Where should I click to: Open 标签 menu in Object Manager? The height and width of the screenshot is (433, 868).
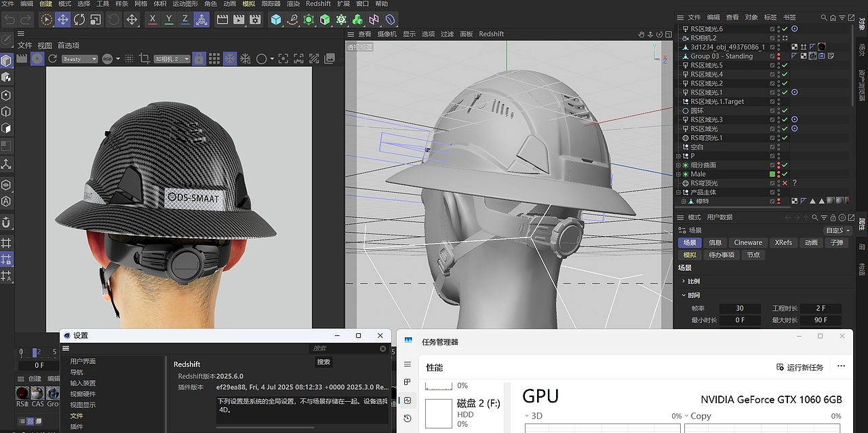tap(770, 17)
